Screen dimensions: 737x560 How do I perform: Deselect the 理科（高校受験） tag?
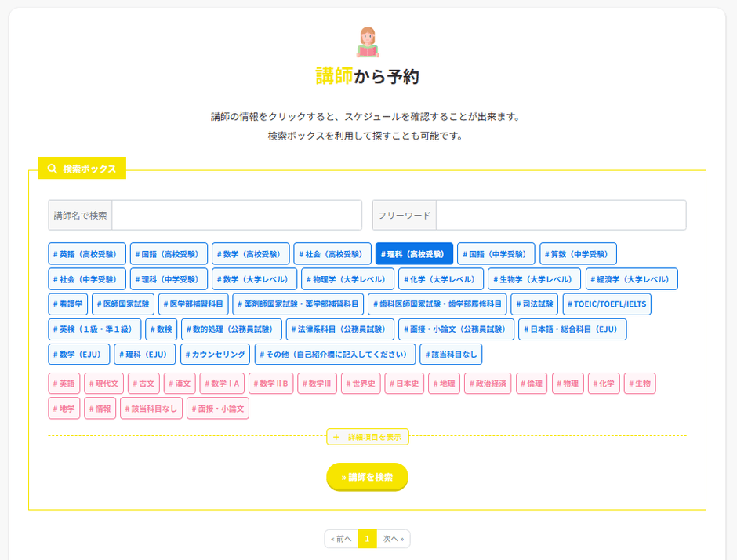click(x=414, y=254)
